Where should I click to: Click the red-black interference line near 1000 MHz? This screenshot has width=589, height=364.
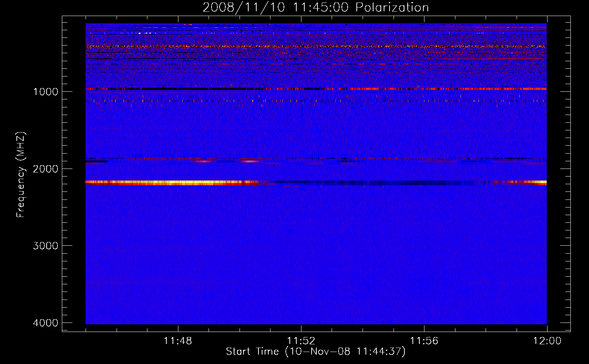316,89
